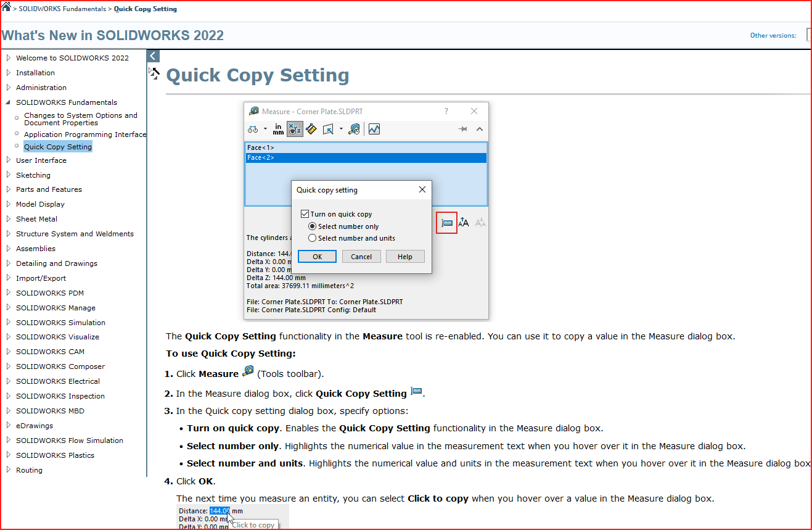
Task: Click the Create Sensor graph icon
Action: point(374,129)
